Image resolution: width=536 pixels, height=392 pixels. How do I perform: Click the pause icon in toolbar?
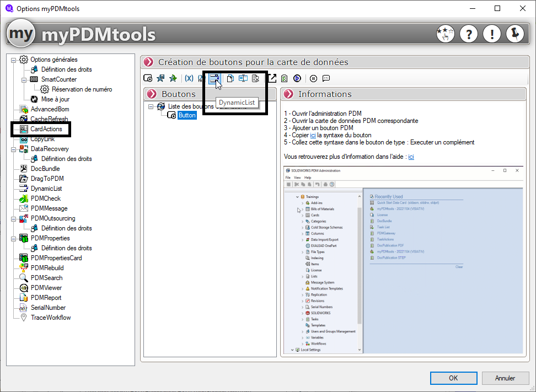pyautogui.click(x=313, y=78)
